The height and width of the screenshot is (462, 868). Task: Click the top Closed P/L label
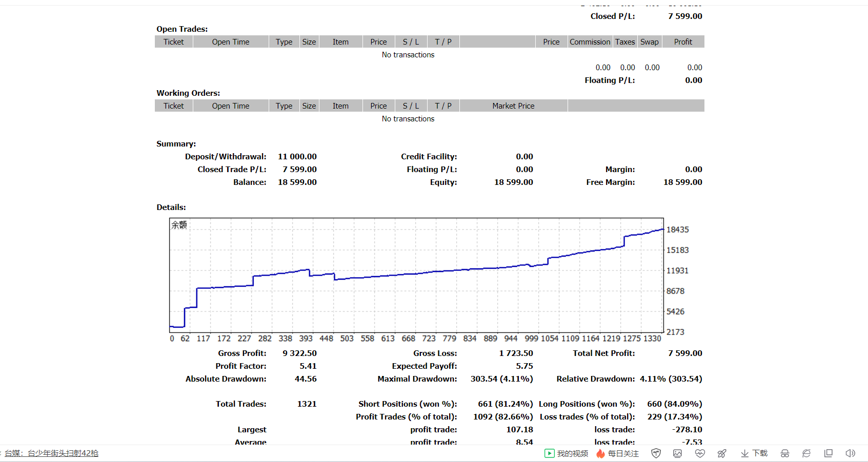(x=613, y=16)
